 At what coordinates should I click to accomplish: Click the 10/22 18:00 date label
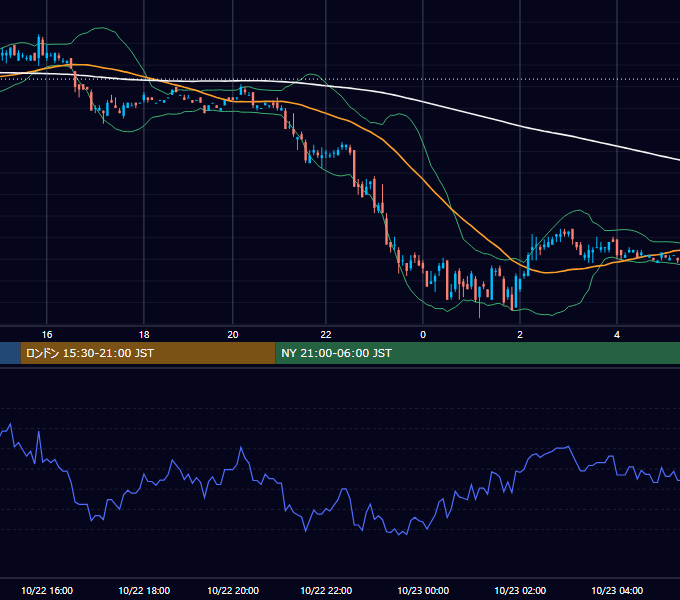tap(144, 590)
